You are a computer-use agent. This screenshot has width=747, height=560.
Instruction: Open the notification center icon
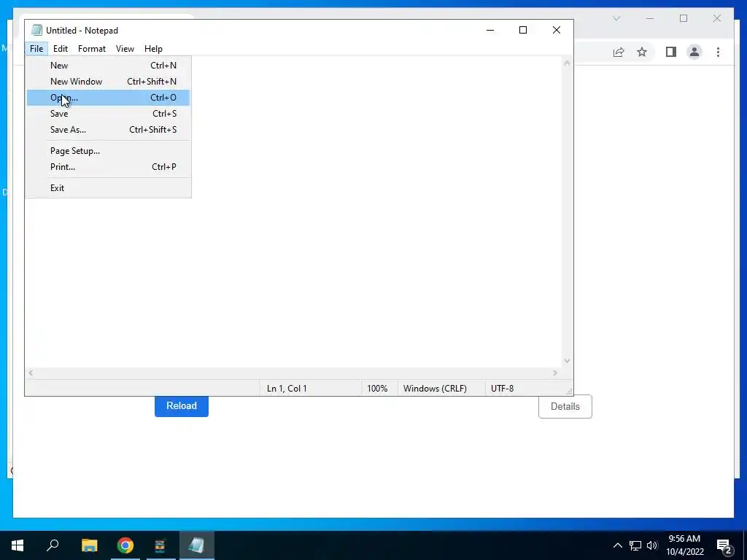(x=724, y=545)
